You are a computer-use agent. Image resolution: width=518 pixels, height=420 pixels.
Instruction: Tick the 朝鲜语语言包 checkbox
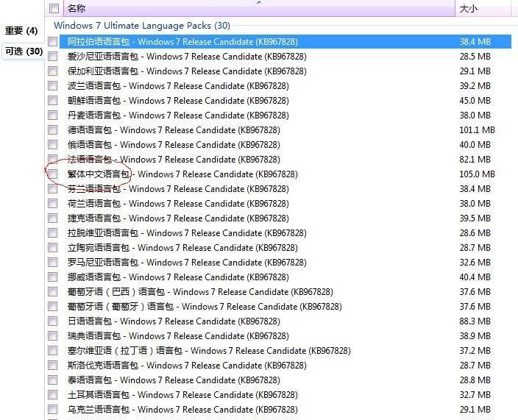[52, 100]
